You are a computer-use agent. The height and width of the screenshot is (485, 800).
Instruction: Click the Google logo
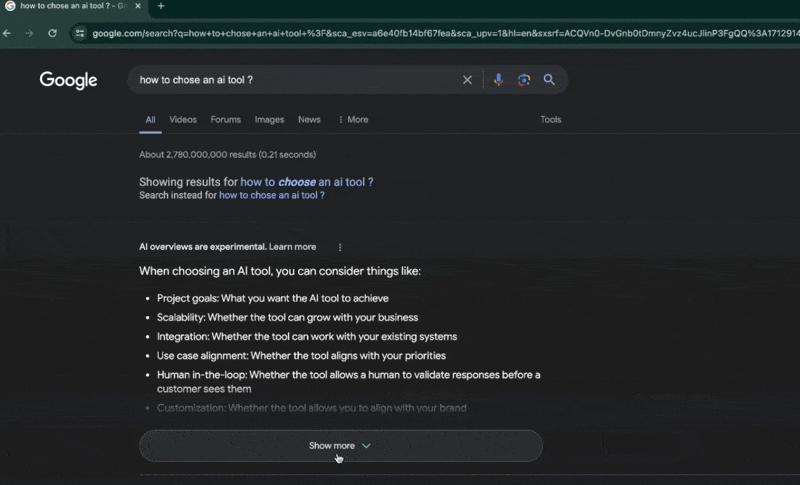68,80
